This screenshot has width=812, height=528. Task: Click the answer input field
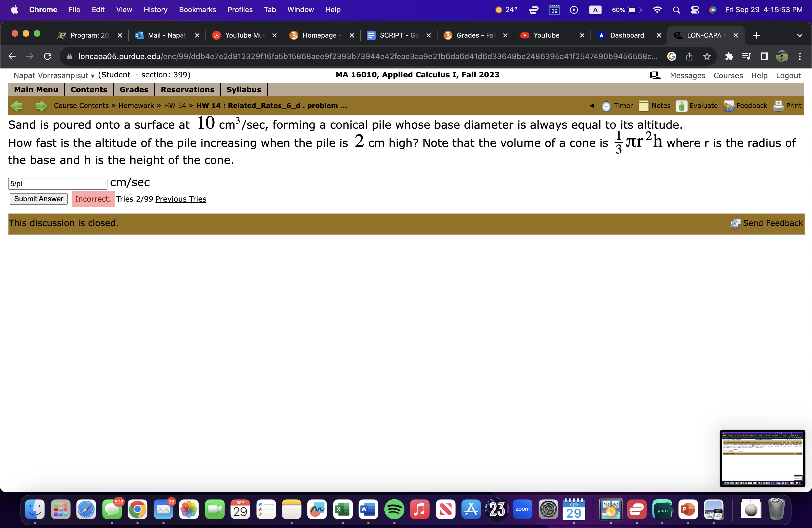(58, 184)
